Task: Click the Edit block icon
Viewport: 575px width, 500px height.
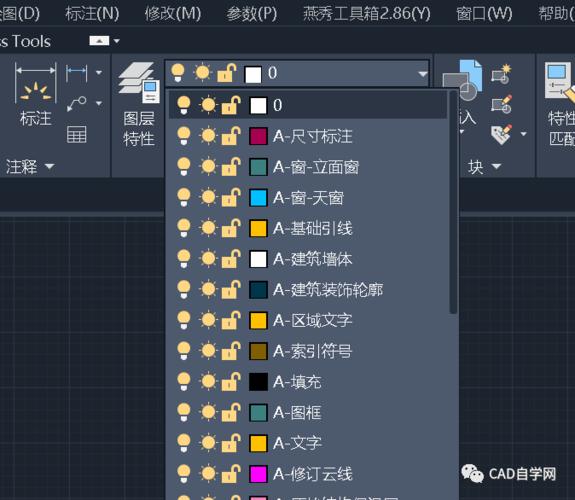Action: [501, 104]
